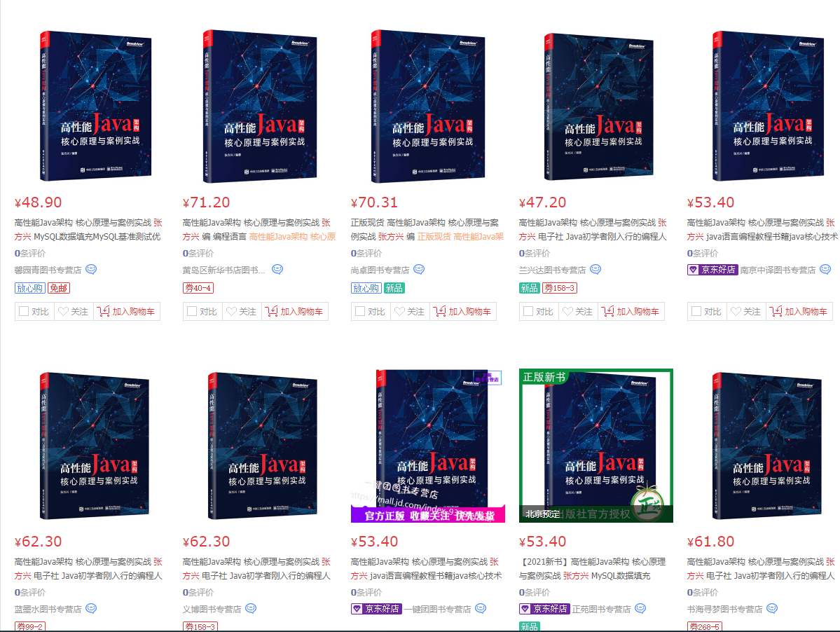Click 加入购物车 for ¥47.20 book
This screenshot has height=632, width=840.
click(x=631, y=311)
